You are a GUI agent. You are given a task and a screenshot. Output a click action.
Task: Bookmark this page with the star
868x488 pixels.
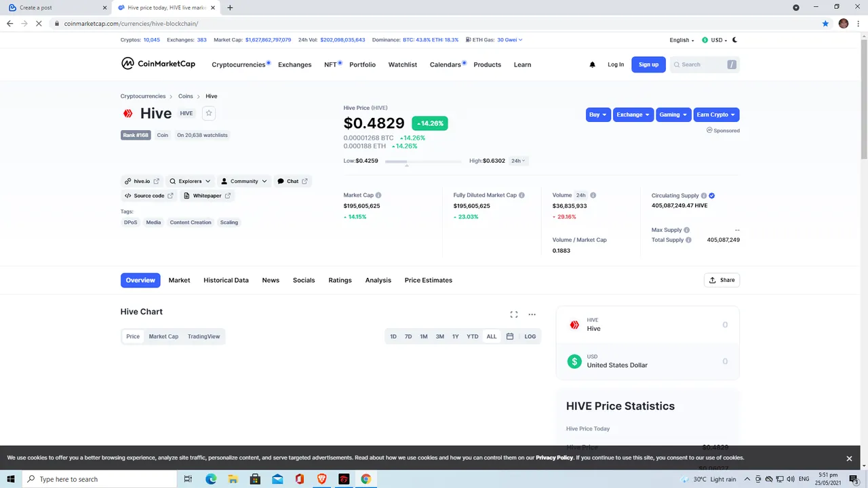[825, 23]
